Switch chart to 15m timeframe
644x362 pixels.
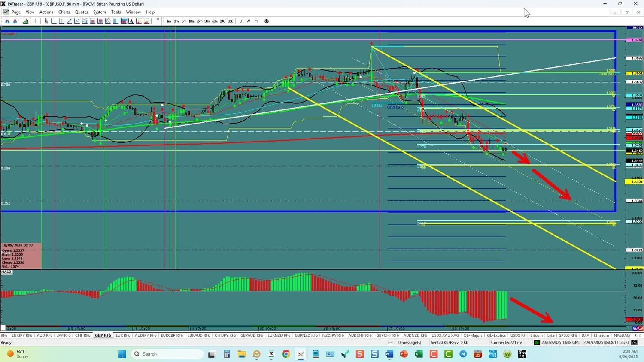[199, 21]
